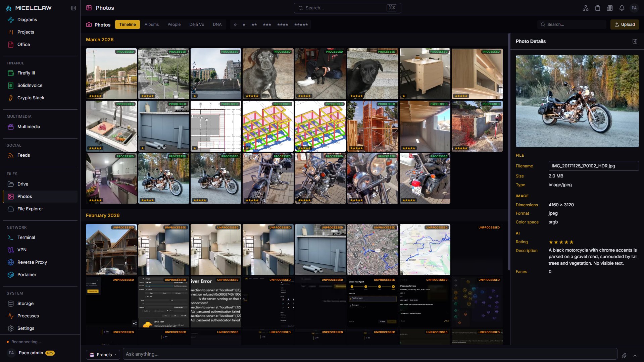The image size is (644, 362).
Task: Open the Crypto Stack finance app
Action: click(31, 98)
